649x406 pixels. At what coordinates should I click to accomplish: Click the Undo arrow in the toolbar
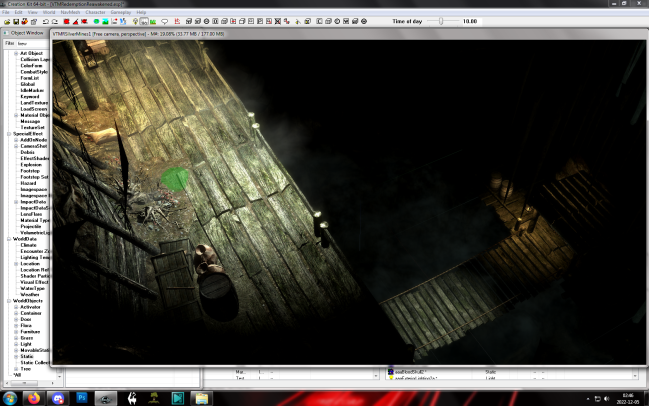point(46,21)
